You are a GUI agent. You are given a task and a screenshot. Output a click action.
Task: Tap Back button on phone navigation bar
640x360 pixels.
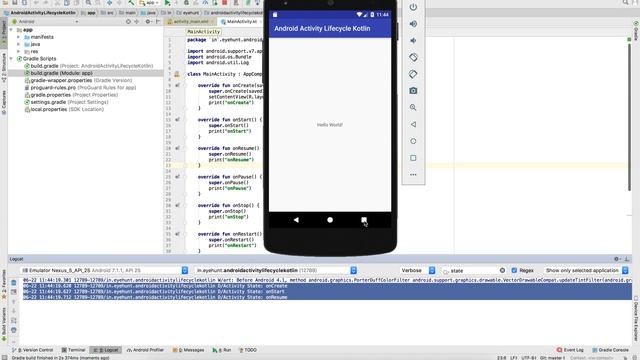(296, 220)
